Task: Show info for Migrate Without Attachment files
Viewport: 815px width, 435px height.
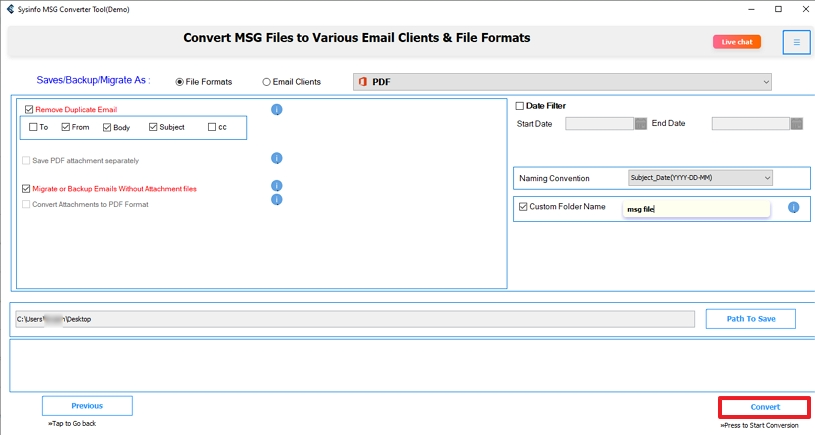Action: pyautogui.click(x=277, y=186)
